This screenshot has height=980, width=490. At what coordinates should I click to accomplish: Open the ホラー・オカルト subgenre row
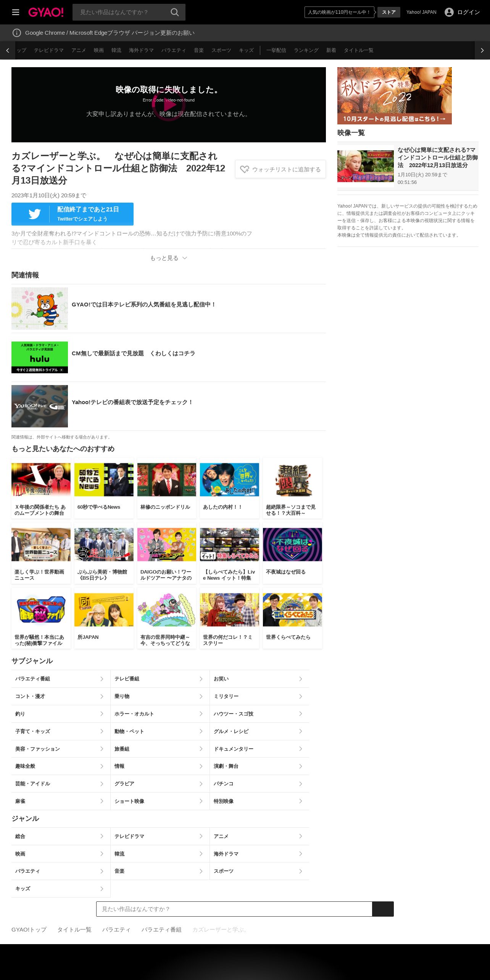[160, 714]
